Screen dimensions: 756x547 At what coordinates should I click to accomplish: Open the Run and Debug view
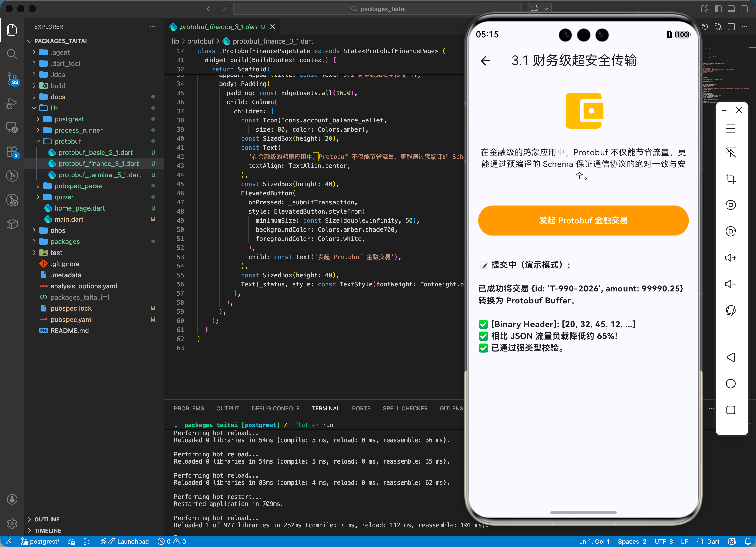[x=12, y=103]
